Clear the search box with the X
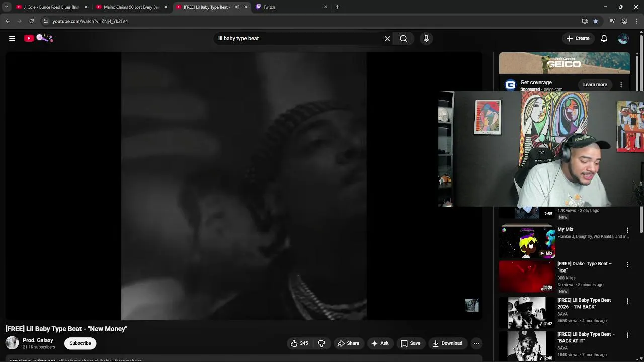The image size is (644, 362). (x=387, y=38)
